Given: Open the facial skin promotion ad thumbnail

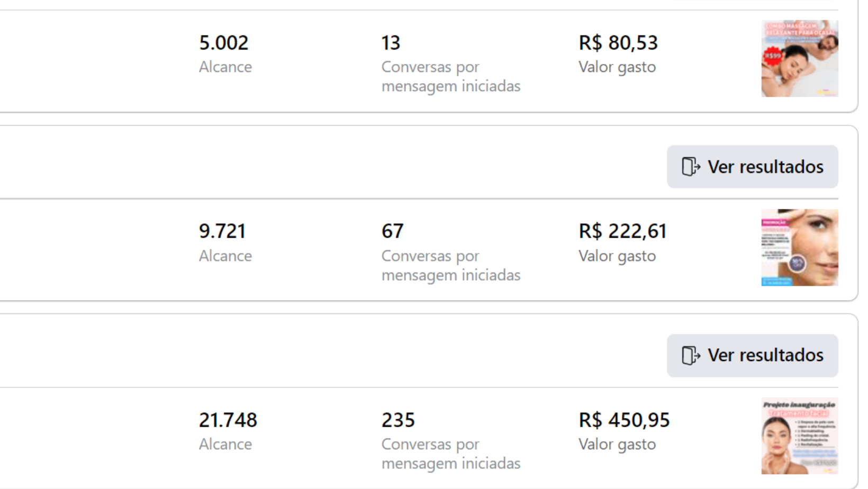Looking at the screenshot, I should (799, 247).
